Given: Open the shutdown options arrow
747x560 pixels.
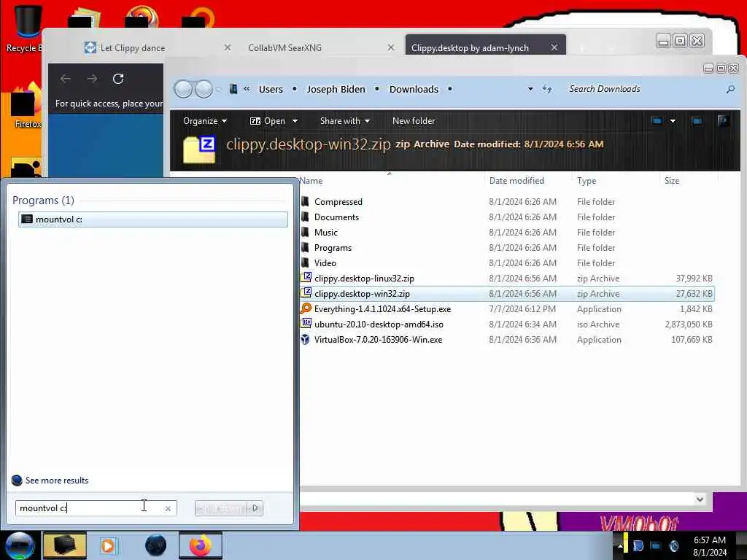Looking at the screenshot, I should pyautogui.click(x=255, y=508).
